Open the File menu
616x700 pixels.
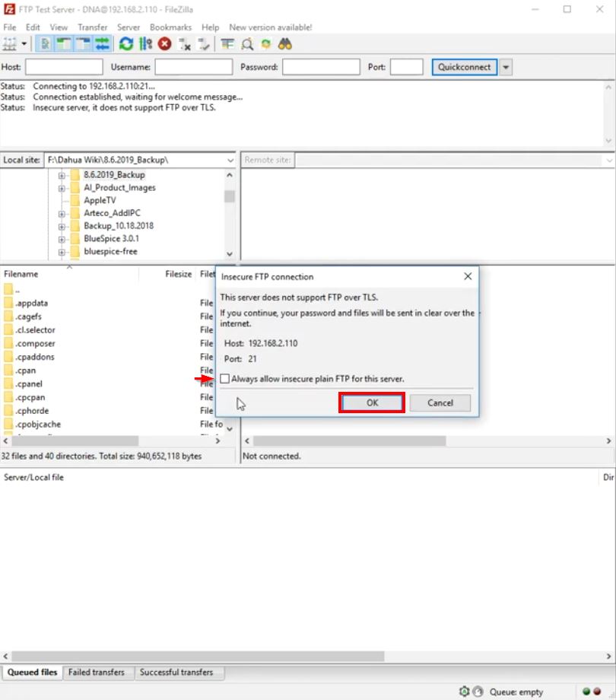pos(9,27)
